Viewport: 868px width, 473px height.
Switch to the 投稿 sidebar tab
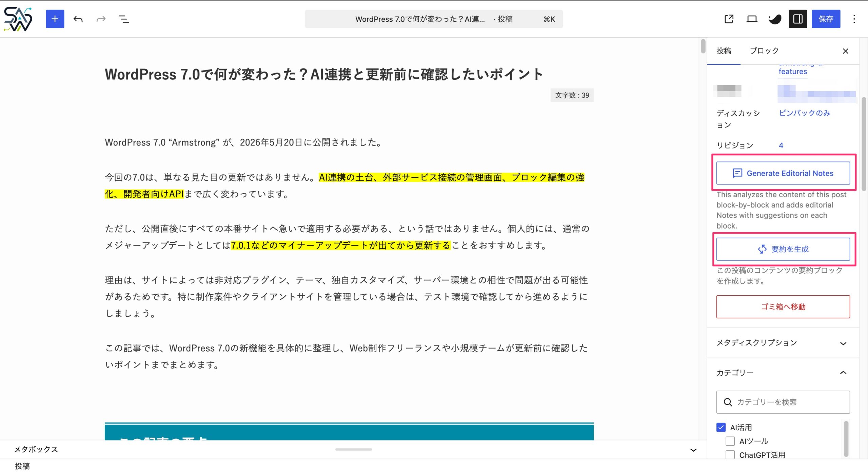(x=724, y=51)
